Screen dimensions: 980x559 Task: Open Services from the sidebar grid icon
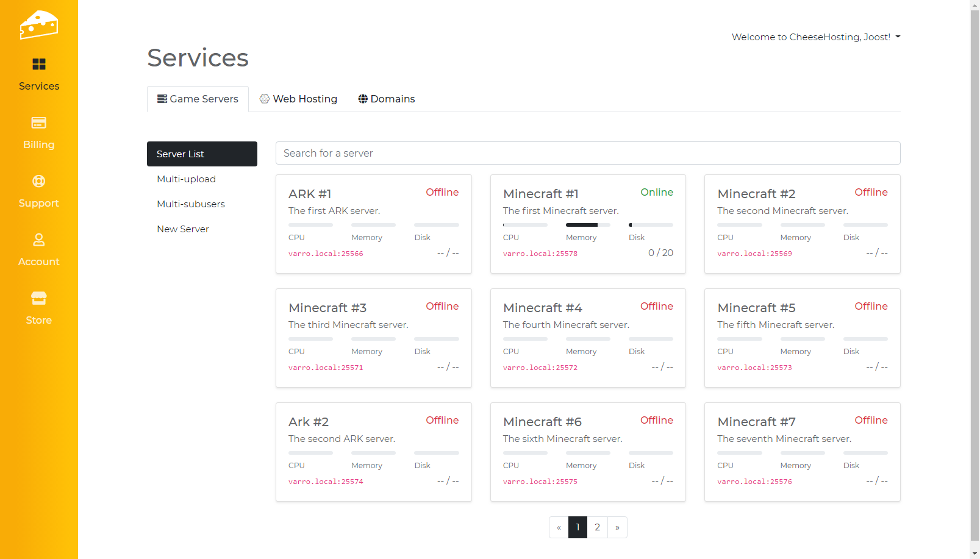pos(38,64)
